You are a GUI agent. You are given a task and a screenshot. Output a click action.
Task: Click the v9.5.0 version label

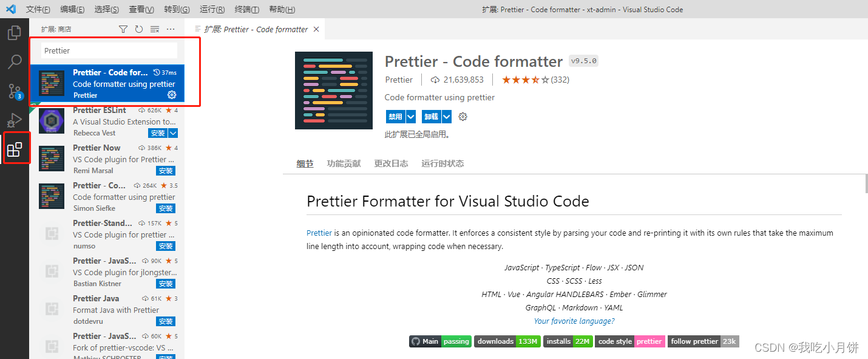[x=584, y=61]
